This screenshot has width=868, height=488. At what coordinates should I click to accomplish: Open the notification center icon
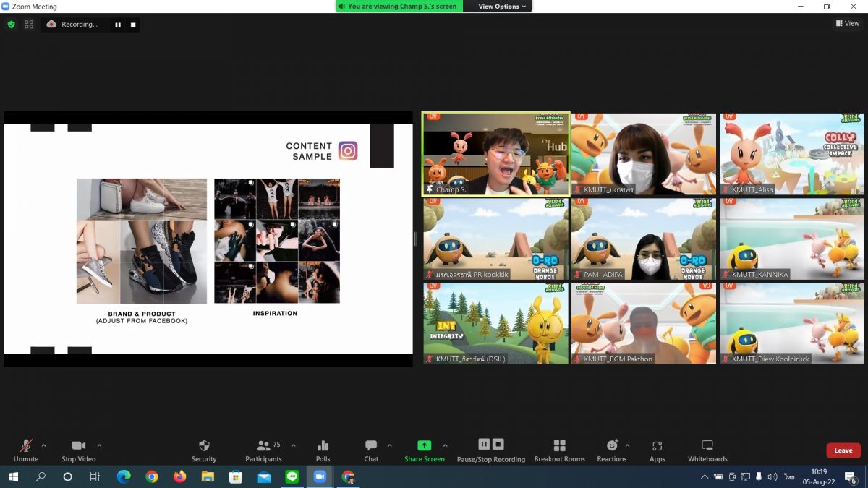(x=851, y=477)
